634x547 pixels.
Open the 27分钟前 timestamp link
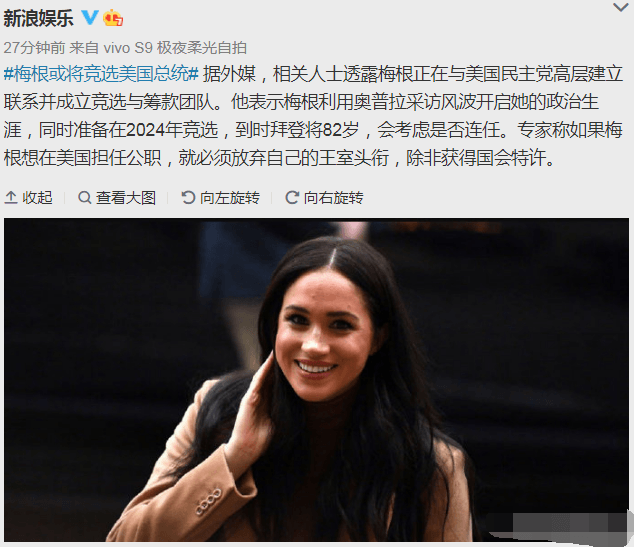tap(34, 48)
